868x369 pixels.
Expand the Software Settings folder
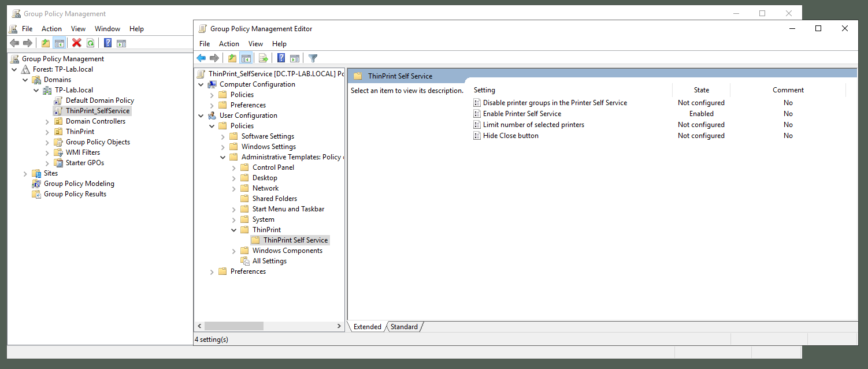[x=223, y=136]
